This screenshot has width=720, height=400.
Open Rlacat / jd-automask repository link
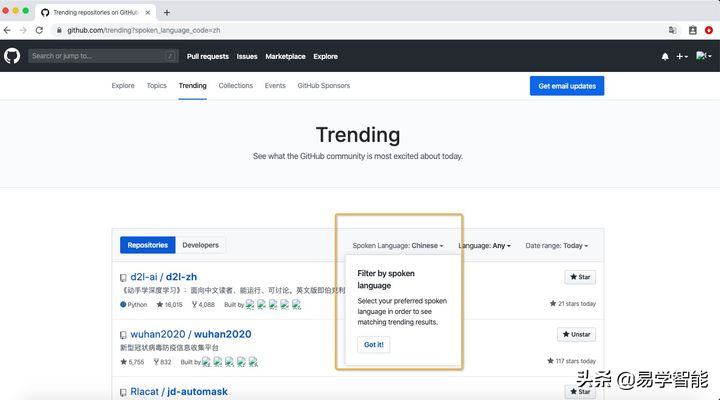(179, 392)
